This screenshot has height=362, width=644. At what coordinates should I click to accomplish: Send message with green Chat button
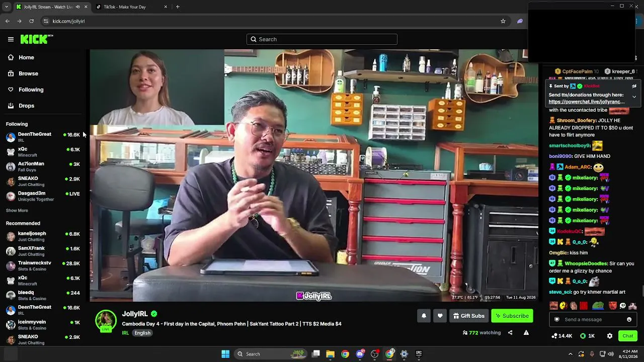[x=628, y=336]
